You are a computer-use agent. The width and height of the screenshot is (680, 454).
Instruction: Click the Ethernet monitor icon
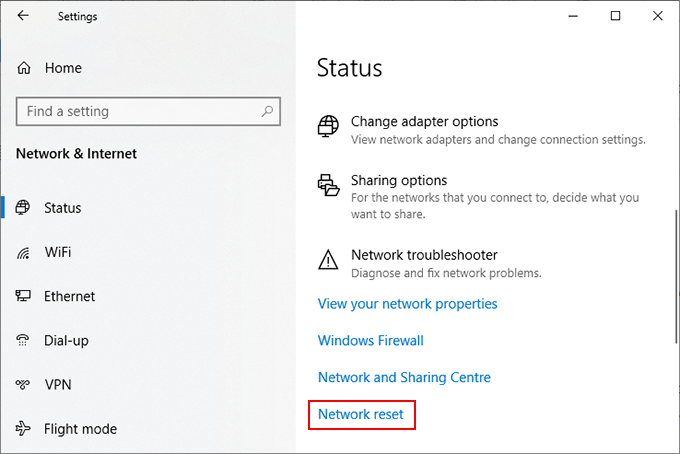24,296
